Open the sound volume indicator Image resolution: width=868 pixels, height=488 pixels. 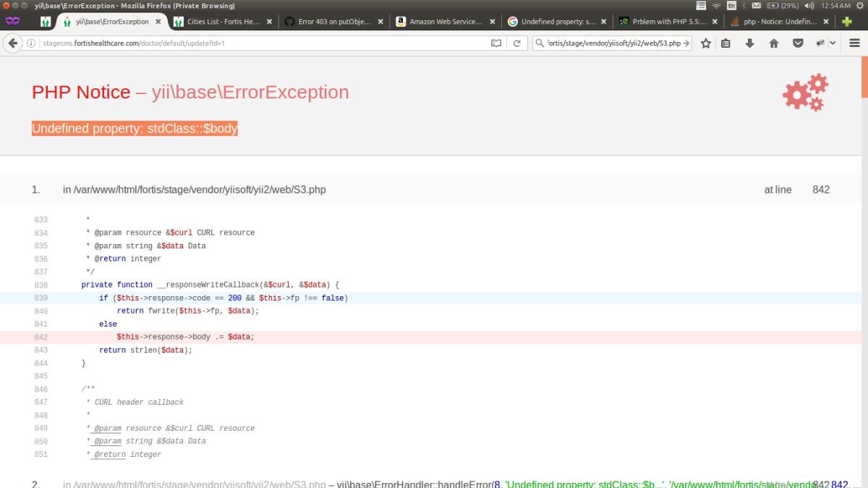tap(809, 5)
